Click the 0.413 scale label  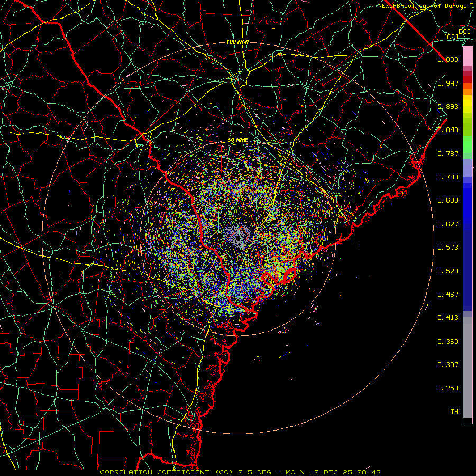(448, 318)
